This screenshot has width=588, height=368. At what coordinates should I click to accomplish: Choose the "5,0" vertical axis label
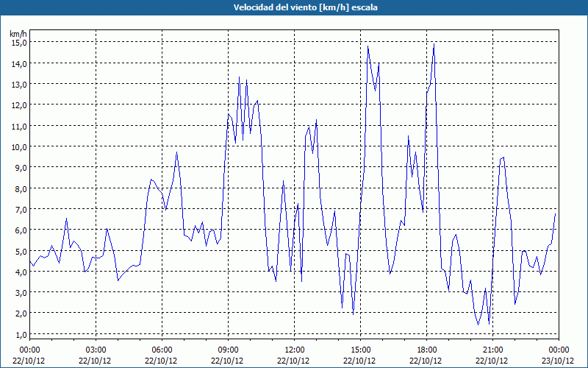pyautogui.click(x=21, y=251)
